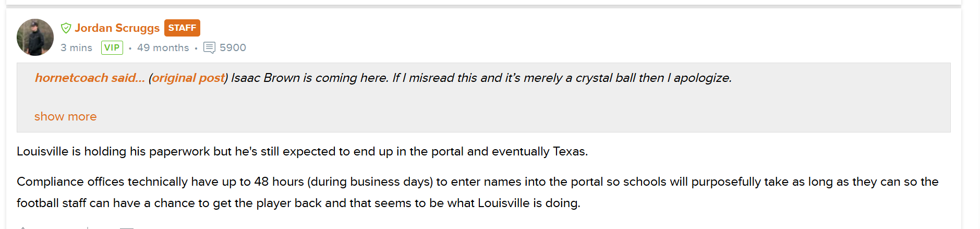Click the gray separator bar above the post
The image size is (980, 229).
point(483,7)
